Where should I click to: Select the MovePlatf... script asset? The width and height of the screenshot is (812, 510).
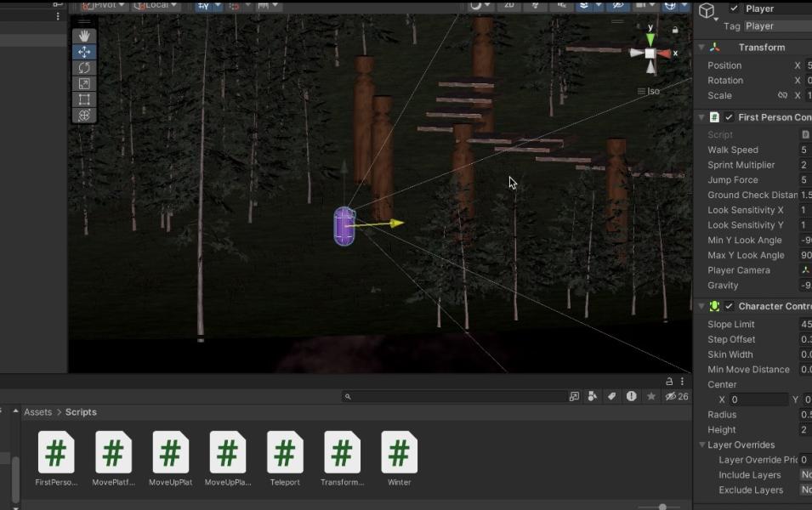coord(113,458)
